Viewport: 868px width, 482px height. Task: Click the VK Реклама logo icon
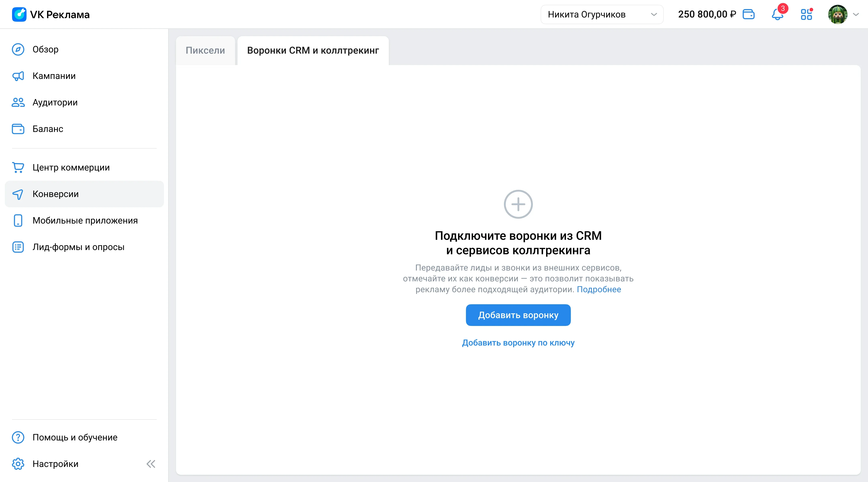19,14
